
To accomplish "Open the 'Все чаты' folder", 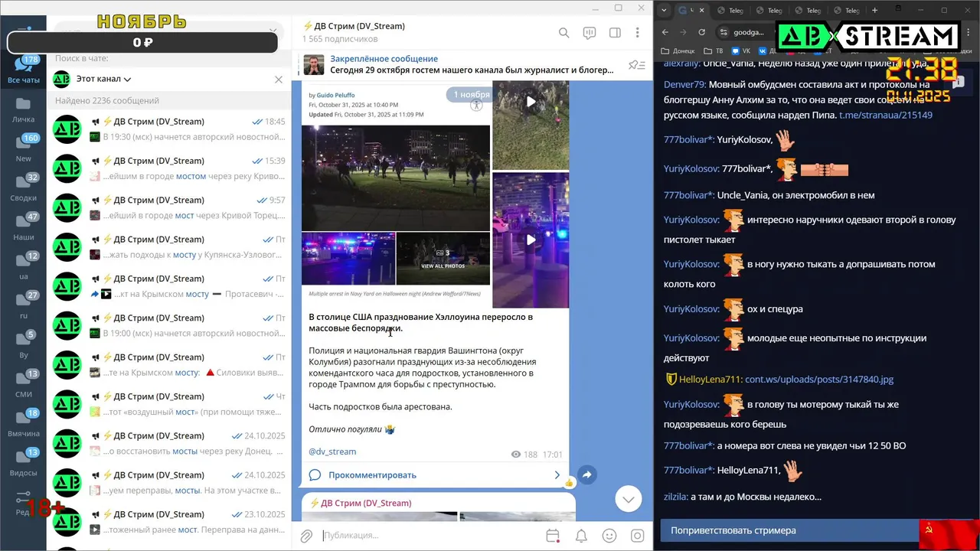I will (x=24, y=70).
